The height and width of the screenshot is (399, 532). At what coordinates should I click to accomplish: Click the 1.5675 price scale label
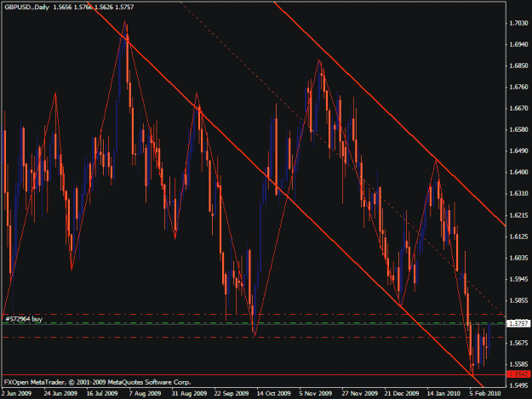click(518, 343)
